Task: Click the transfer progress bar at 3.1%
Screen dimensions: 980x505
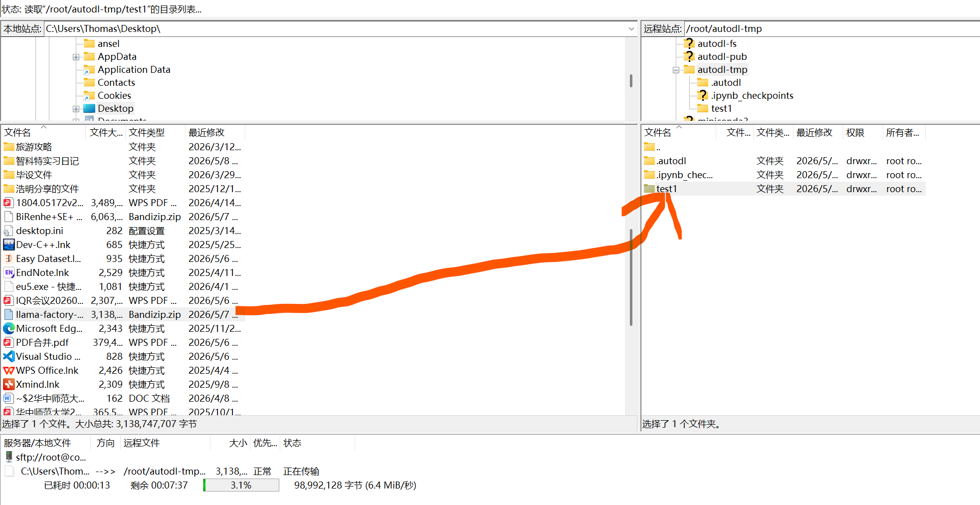Action: pos(241,485)
